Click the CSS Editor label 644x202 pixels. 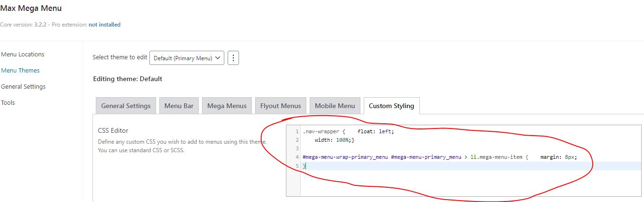[x=113, y=130]
